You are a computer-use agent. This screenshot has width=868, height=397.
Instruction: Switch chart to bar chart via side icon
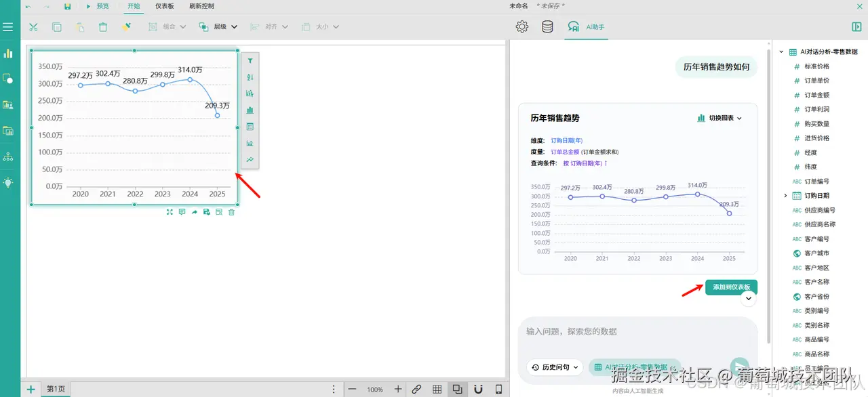250,110
